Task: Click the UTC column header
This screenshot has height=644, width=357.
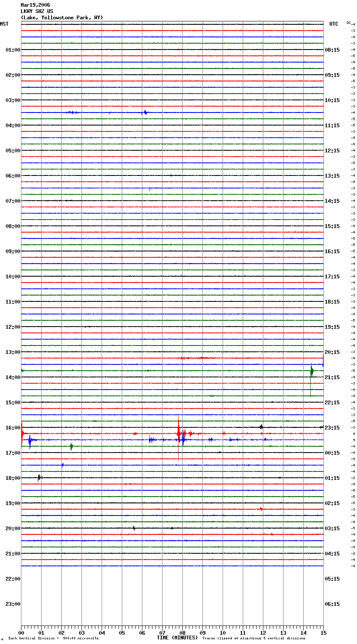Action: point(334,24)
